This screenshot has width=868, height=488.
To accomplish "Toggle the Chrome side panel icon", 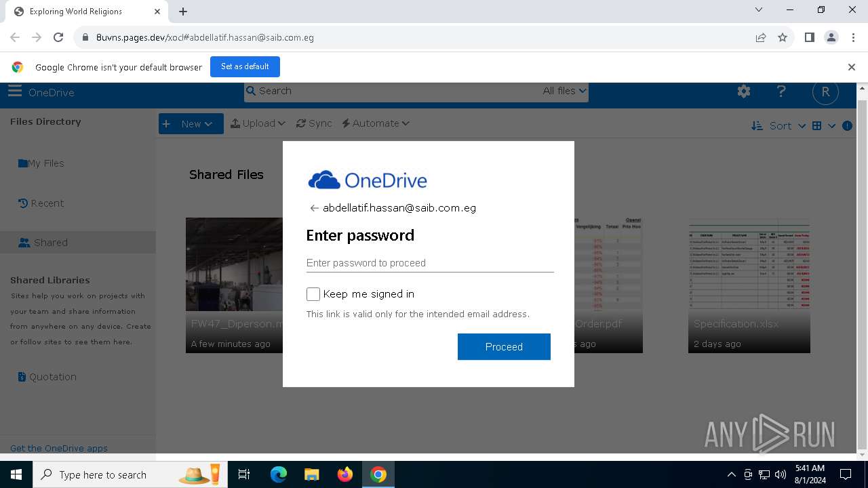I will (x=809, y=38).
